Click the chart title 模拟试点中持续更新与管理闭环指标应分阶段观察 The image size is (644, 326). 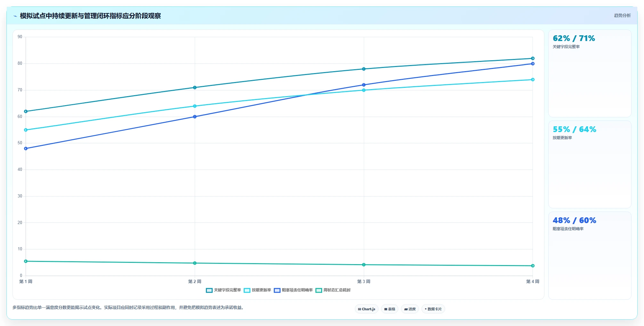(x=90, y=16)
